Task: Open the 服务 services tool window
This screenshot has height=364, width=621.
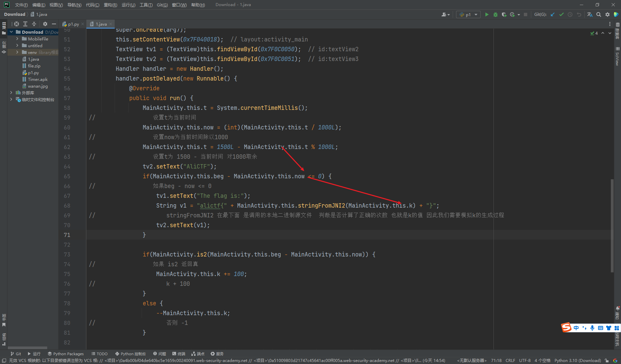Action: coord(217,354)
